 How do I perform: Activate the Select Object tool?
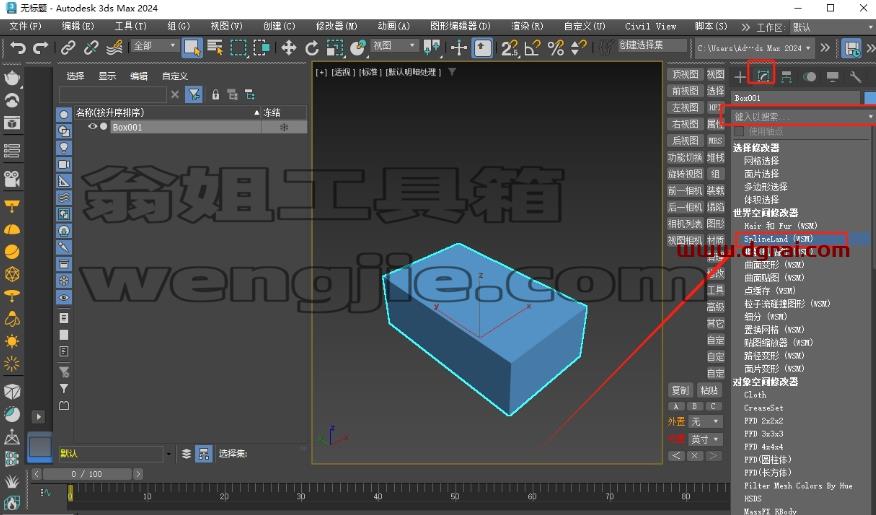[x=192, y=48]
